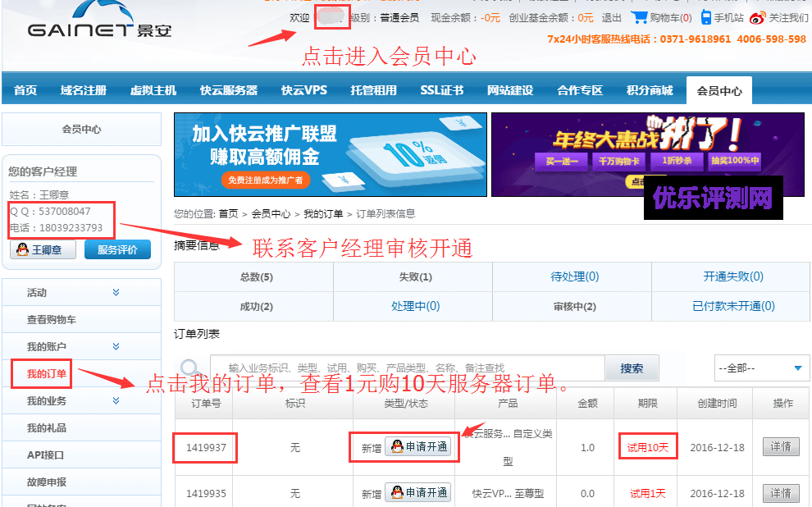Click the Weibo 关注我们 icon
This screenshot has width=812, height=507.
point(758,17)
